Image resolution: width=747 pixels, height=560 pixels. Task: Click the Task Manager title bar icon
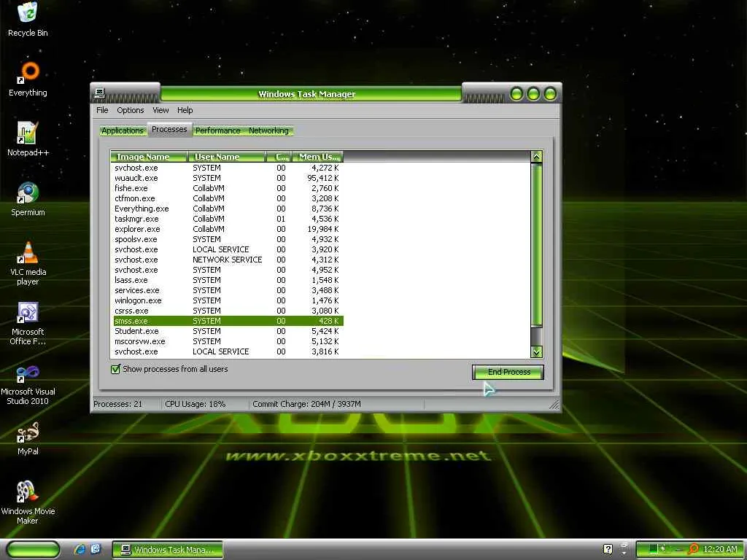click(99, 93)
